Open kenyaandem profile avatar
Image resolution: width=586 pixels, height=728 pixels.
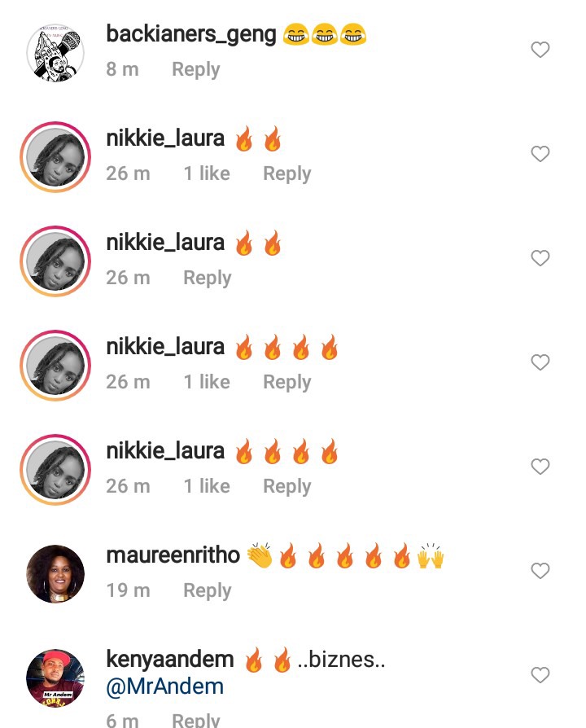click(55, 678)
